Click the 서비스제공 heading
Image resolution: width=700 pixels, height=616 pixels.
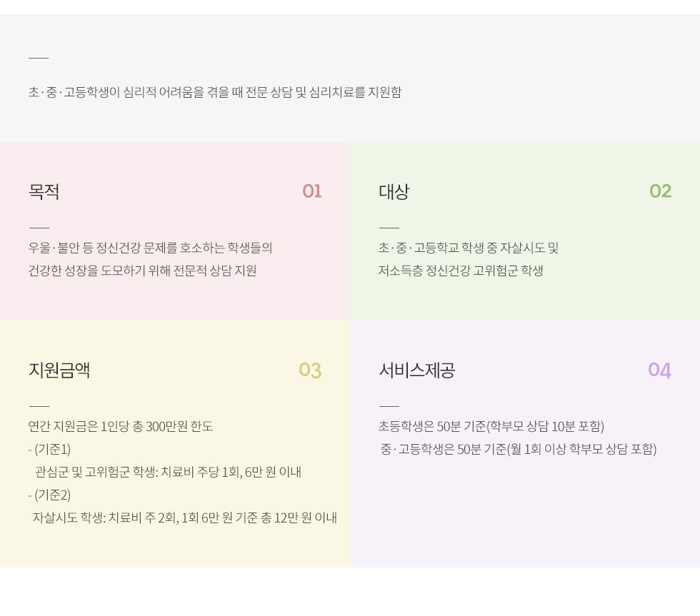coord(416,370)
